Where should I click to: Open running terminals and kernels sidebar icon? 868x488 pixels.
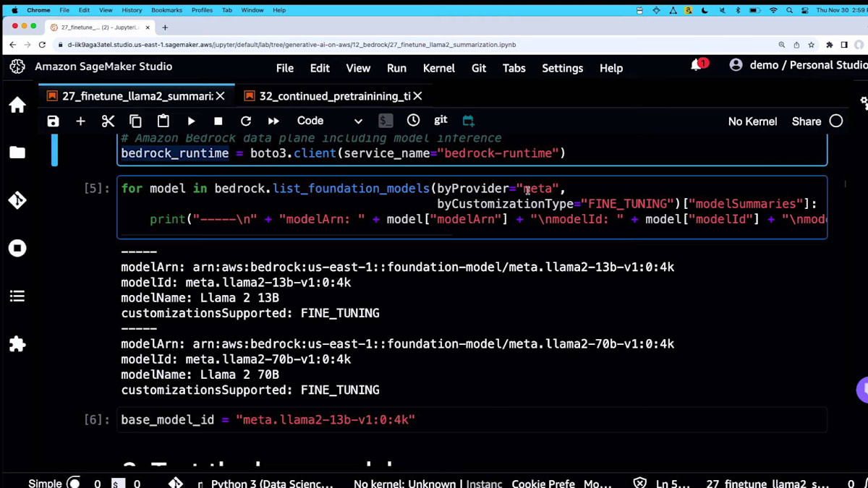tap(17, 248)
